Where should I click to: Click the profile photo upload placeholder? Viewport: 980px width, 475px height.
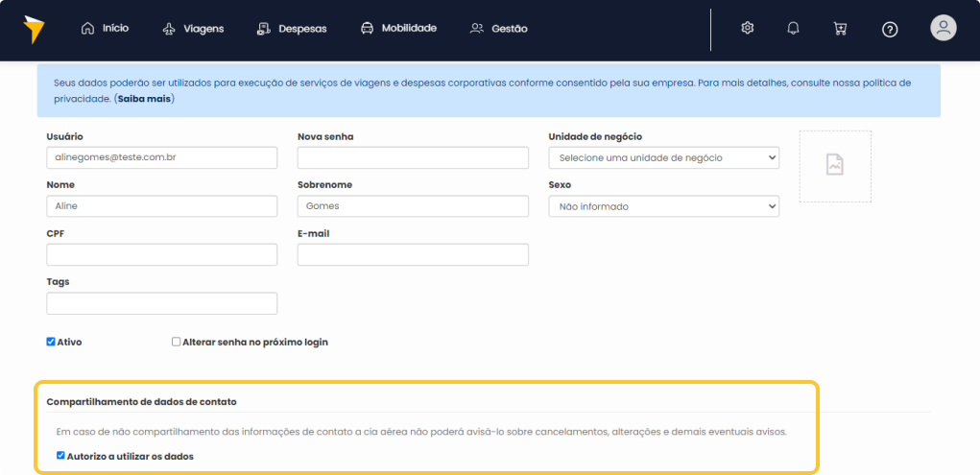tap(835, 166)
